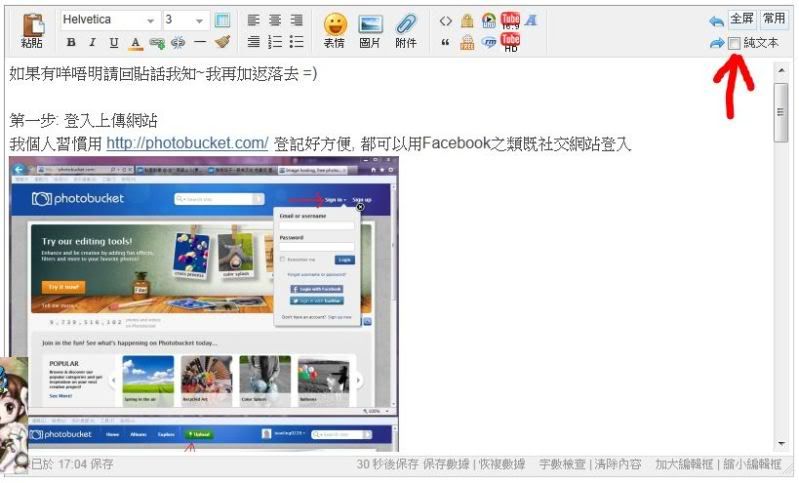Open the 表情 smiley picker
Viewport: 799px width, 483px height.
pos(335,31)
